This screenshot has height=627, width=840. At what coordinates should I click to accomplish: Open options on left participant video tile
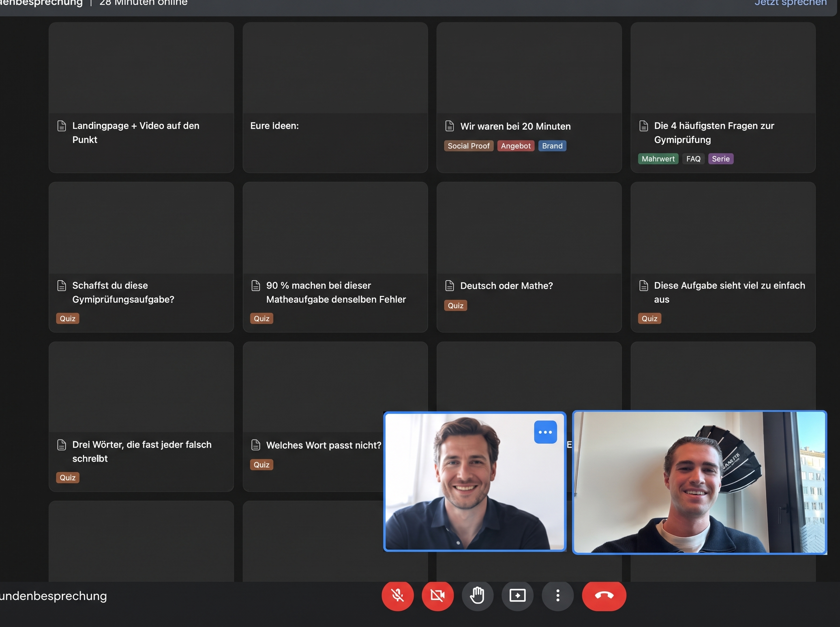point(545,432)
